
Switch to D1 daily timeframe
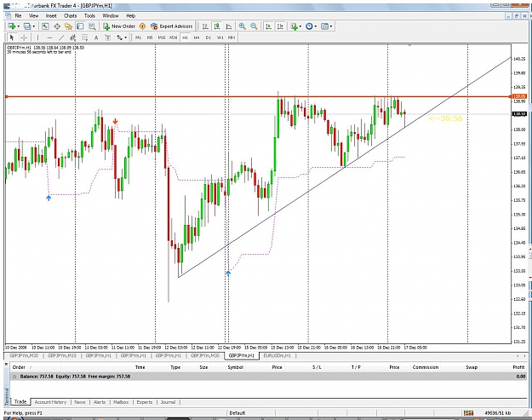click(x=209, y=37)
